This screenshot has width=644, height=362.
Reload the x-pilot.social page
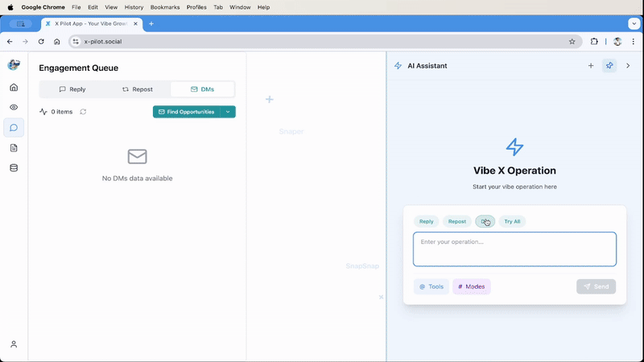coord(41,42)
